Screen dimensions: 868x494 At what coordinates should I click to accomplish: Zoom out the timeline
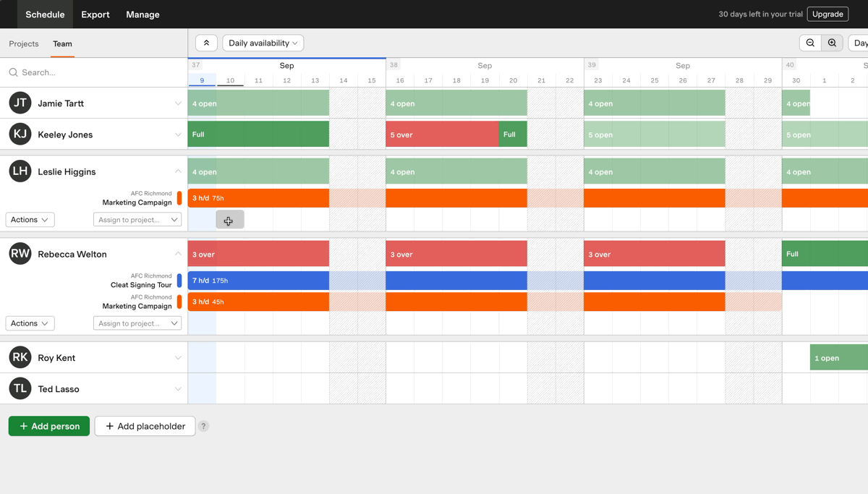810,43
